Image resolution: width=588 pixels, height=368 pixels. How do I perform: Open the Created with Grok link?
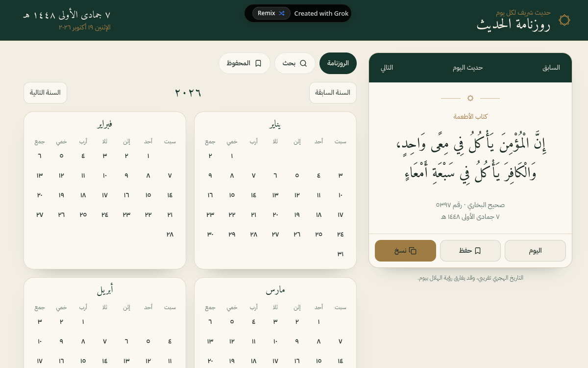click(x=321, y=13)
